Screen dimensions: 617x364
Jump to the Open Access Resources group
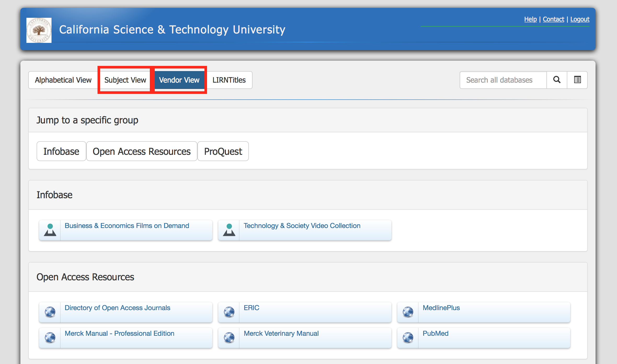(x=142, y=151)
